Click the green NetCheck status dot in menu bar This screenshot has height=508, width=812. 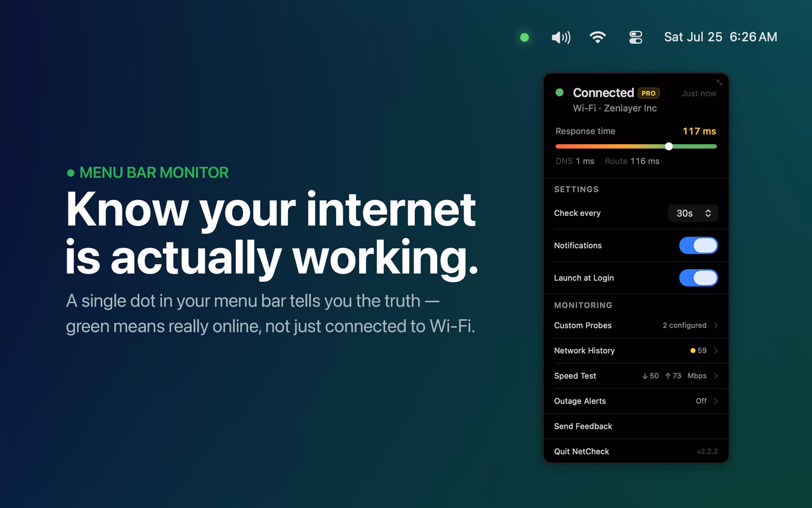tap(525, 37)
